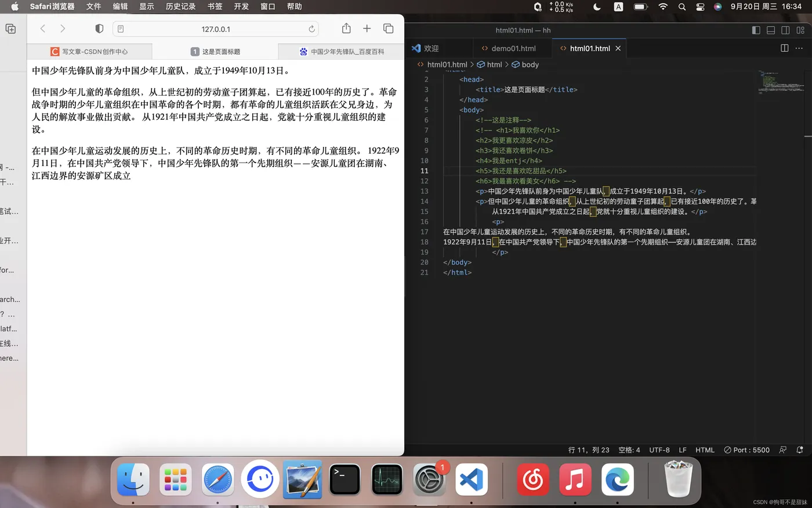This screenshot has height=508, width=812.
Task: Open Launchpad from the Dock
Action: [175, 480]
